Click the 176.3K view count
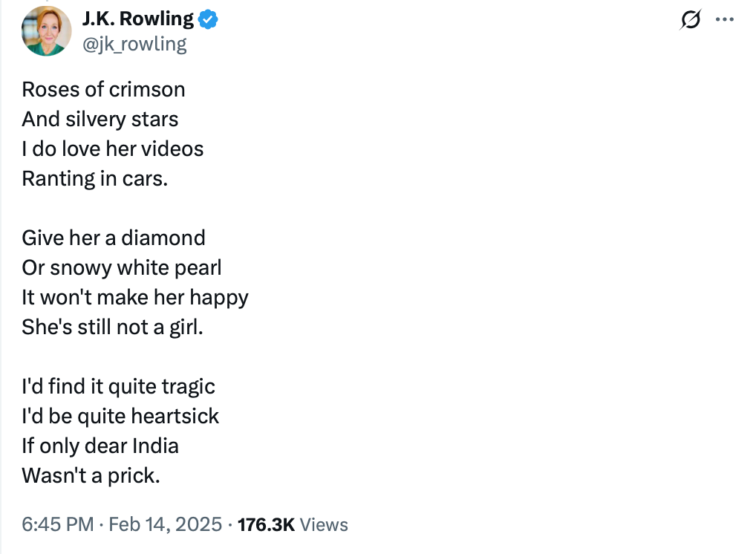The width and height of the screenshot is (756, 554). (266, 524)
